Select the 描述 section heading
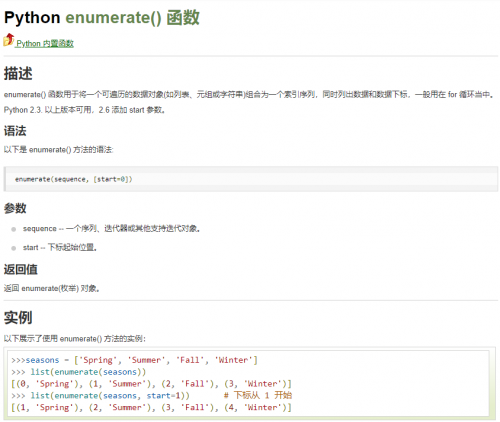The height and width of the screenshot is (422, 500). pyautogui.click(x=18, y=74)
